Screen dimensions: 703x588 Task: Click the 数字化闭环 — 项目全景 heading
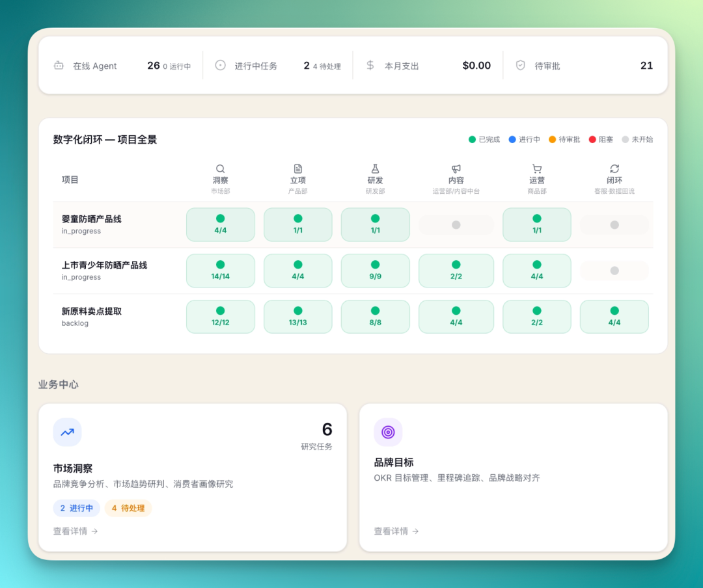[x=105, y=139]
